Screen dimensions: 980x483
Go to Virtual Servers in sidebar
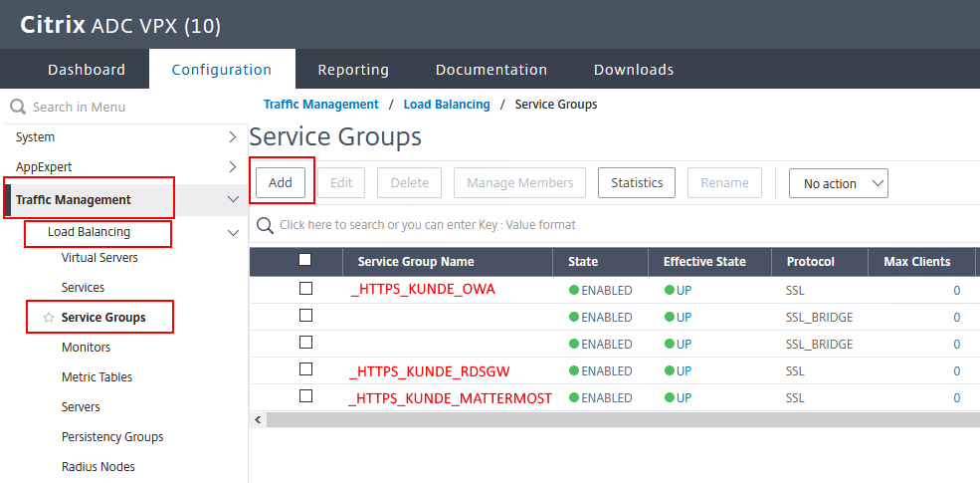click(x=99, y=258)
